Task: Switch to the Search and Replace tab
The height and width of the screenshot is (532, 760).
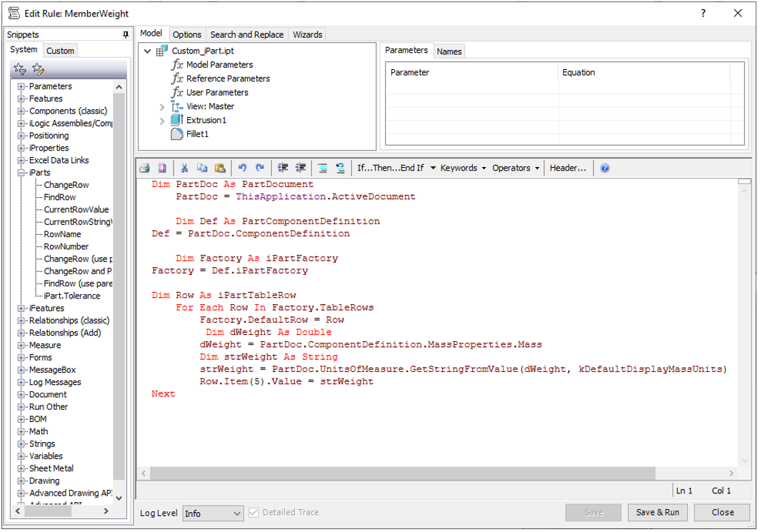Action: [x=247, y=35]
